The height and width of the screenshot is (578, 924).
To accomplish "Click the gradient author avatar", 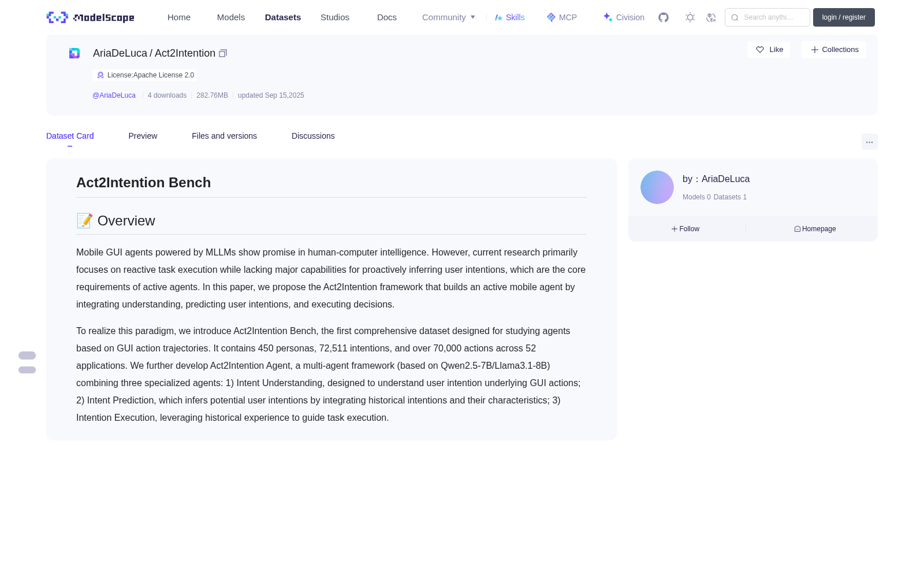I will 657,187.
